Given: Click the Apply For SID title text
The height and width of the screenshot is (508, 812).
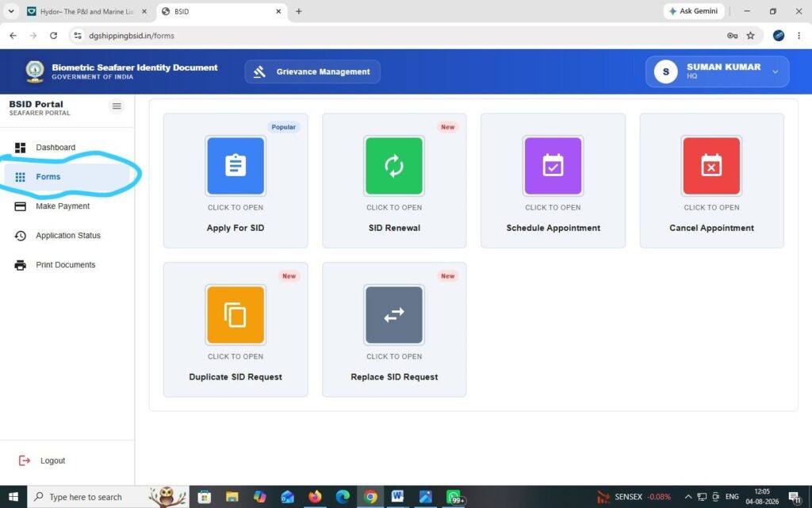Looking at the screenshot, I should tap(236, 228).
